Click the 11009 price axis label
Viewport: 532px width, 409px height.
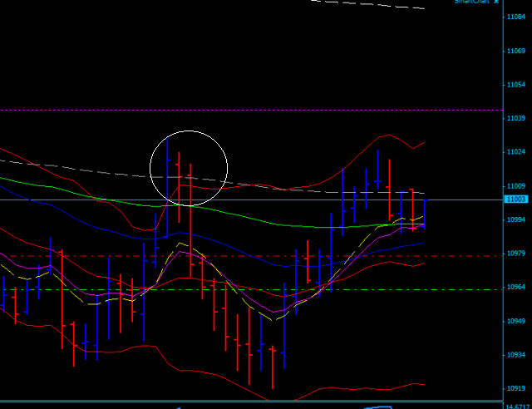coord(515,186)
